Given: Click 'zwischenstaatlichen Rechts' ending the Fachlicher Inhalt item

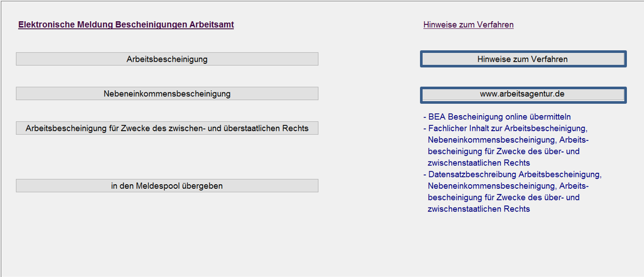Looking at the screenshot, I should [479, 163].
